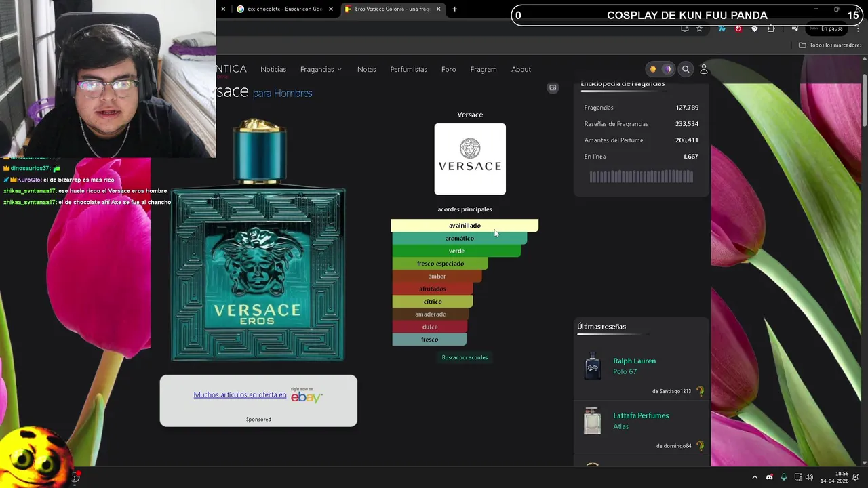Open the Extensions puzzle icon
868x488 pixels.
tap(771, 28)
